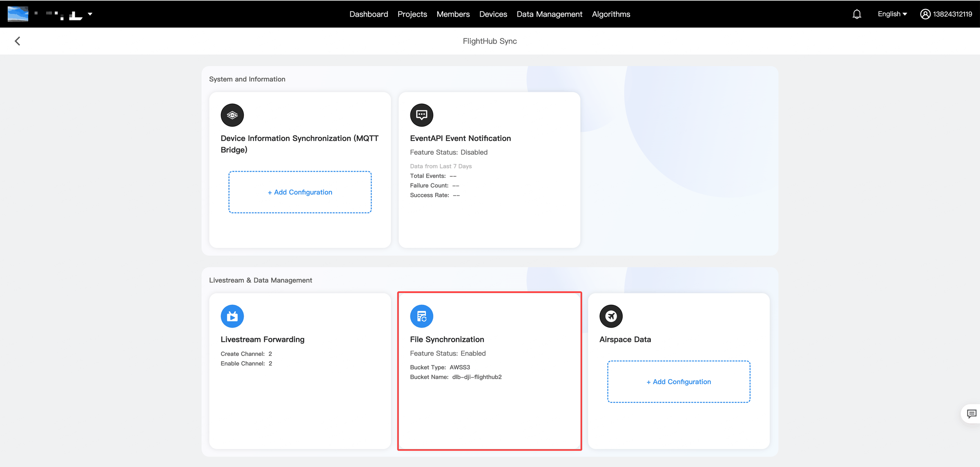Click the Livestream Forwarding TV icon

click(x=232, y=316)
